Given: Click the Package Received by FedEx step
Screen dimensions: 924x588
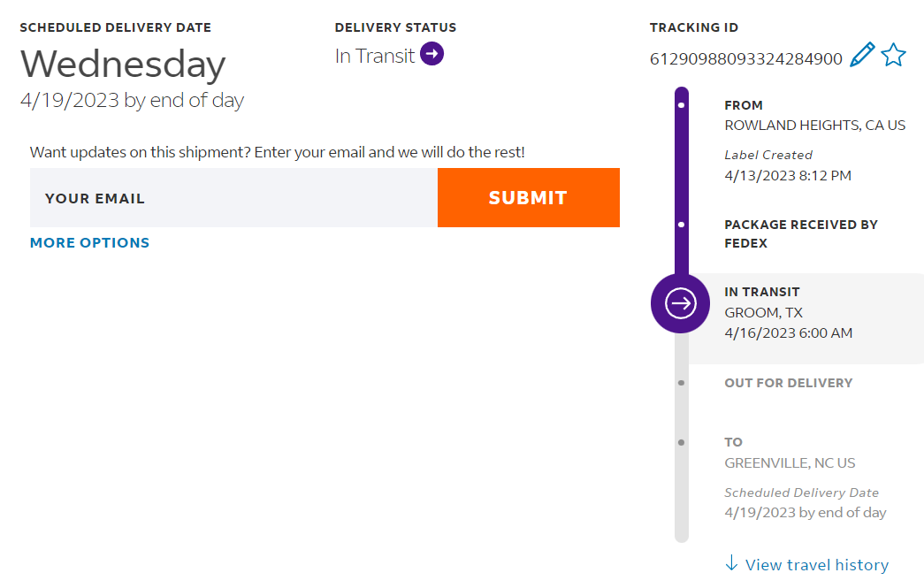Looking at the screenshot, I should click(800, 233).
